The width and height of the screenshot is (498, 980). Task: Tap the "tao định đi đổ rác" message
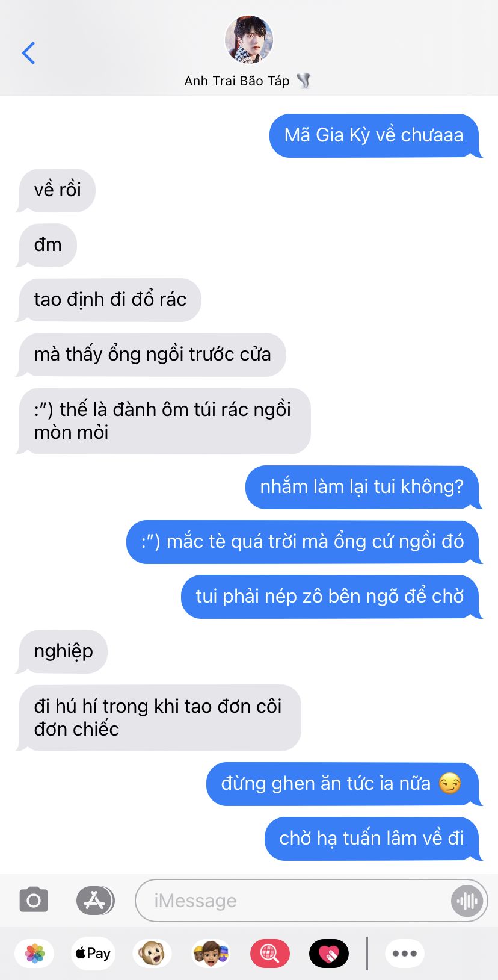[109, 300]
